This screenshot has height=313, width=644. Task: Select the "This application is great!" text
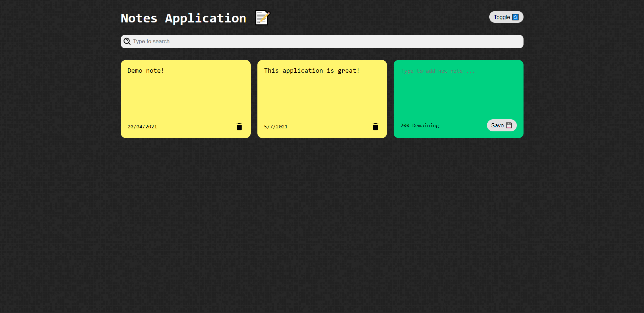click(x=312, y=71)
